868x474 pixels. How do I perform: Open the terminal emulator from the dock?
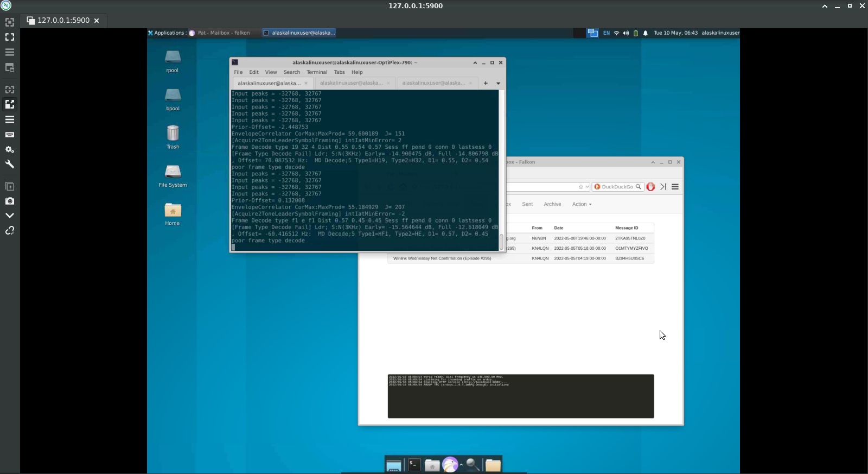(414, 465)
